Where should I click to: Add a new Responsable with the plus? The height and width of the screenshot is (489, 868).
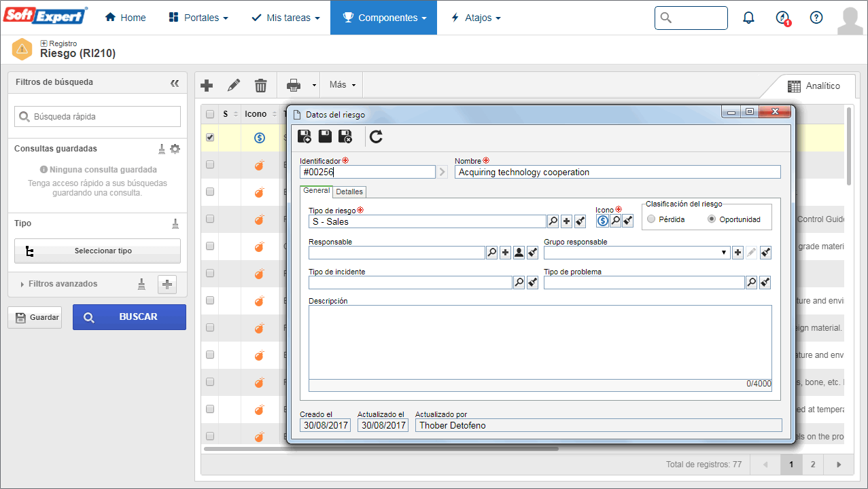coord(506,253)
